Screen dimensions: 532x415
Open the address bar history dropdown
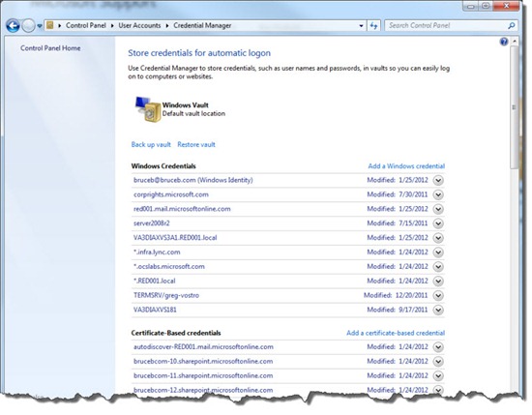(361, 25)
